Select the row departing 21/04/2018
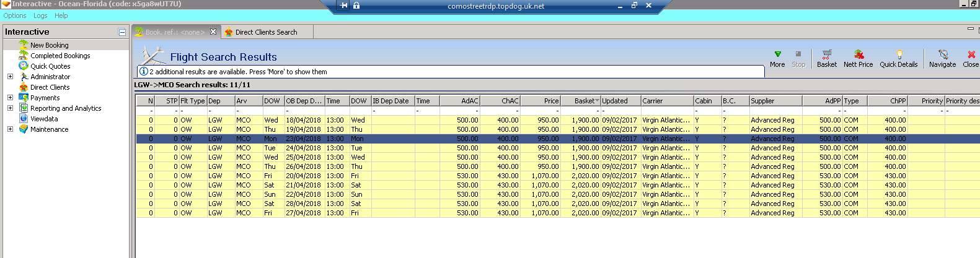The width and height of the screenshot is (980, 258). (558, 185)
